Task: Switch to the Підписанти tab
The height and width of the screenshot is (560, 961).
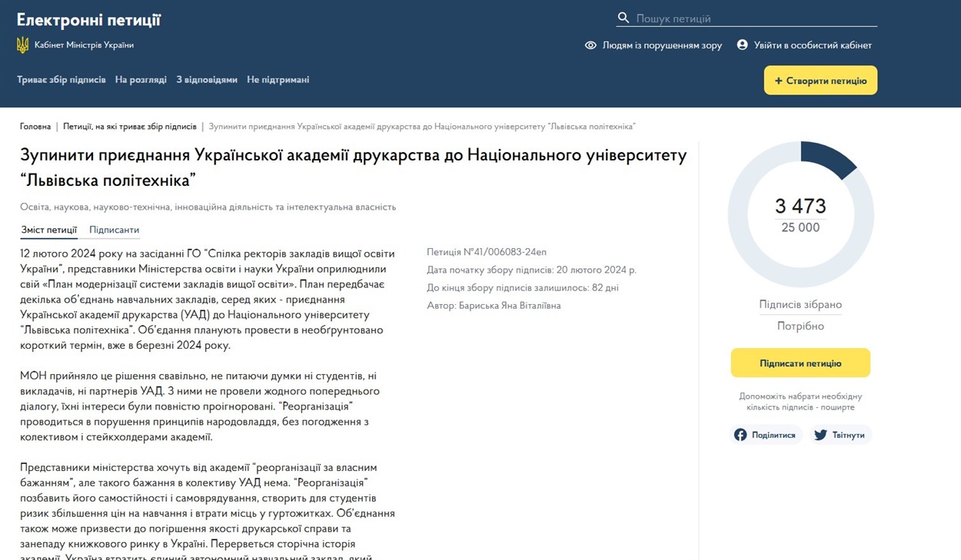Action: coord(114,230)
